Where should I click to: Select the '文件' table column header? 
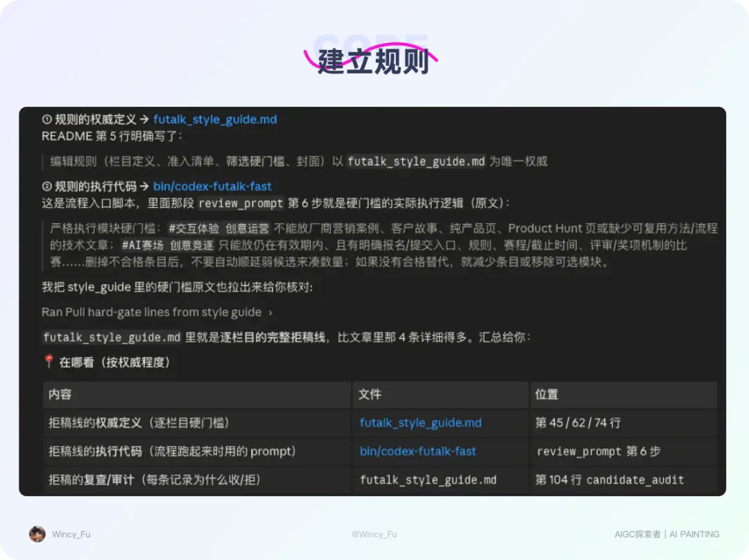440,394
